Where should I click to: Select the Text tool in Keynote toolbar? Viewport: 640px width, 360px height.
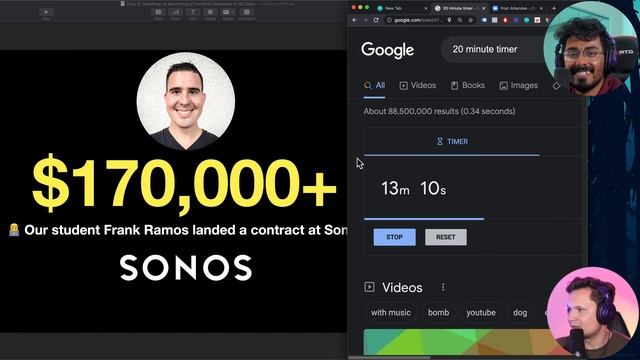(x=193, y=13)
